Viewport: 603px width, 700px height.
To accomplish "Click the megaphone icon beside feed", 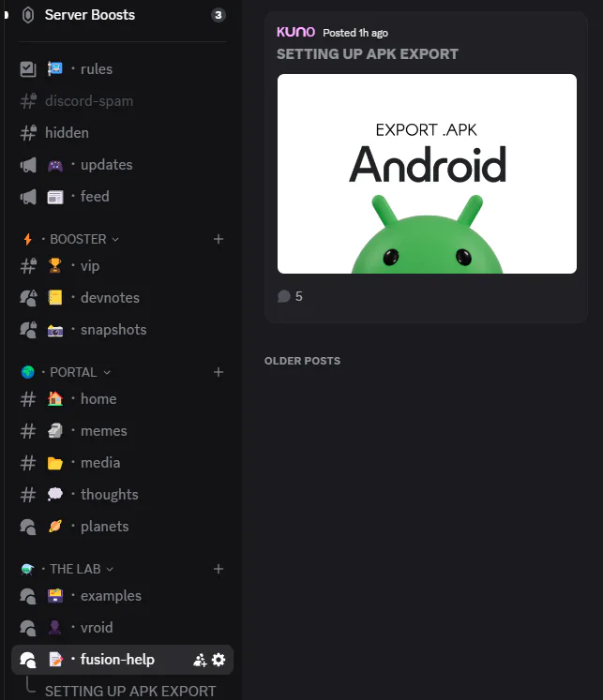I will pyautogui.click(x=28, y=197).
